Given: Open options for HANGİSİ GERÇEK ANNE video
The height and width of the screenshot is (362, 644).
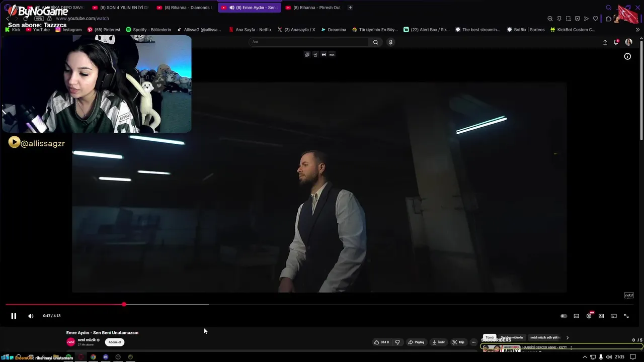Looking at the screenshot, I should pos(571,348).
